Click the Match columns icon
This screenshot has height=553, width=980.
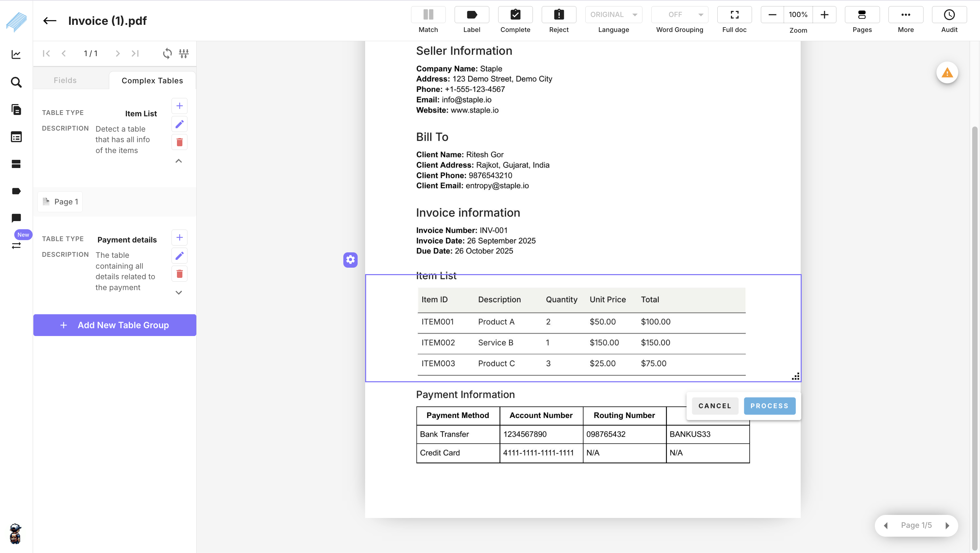pos(428,15)
